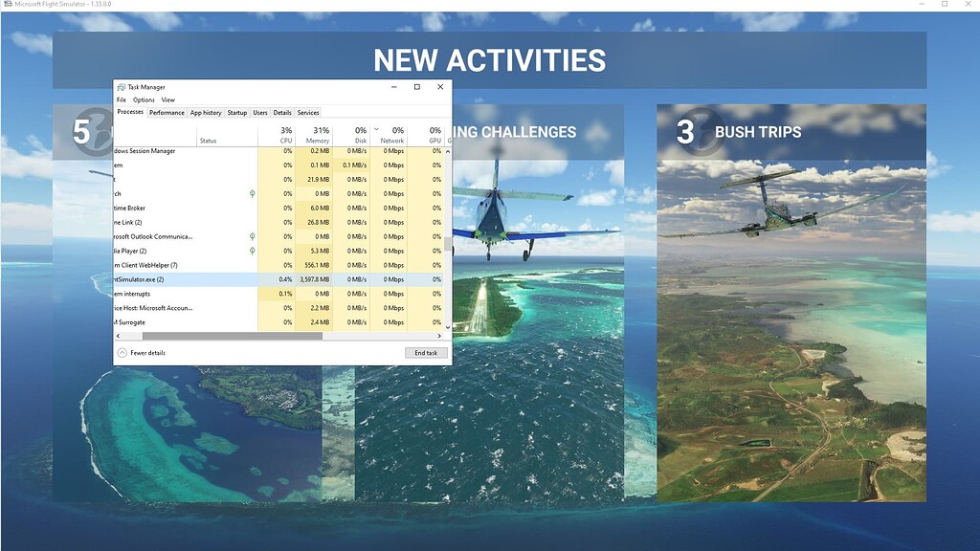
Task: Open the File menu in Task Manager
Action: click(x=121, y=99)
